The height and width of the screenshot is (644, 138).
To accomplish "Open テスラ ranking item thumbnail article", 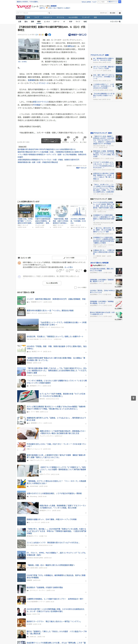I will pos(119,165).
